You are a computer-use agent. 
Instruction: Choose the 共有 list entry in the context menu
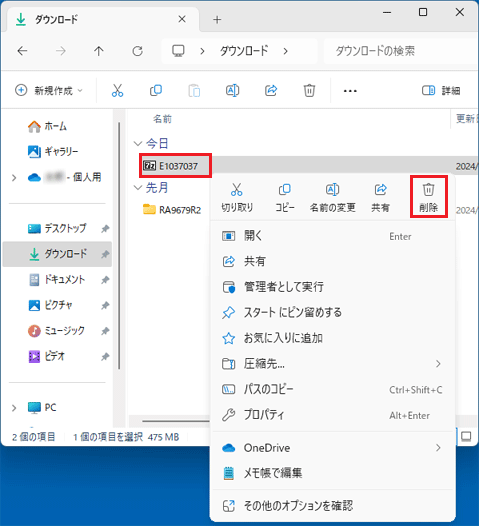[332, 261]
